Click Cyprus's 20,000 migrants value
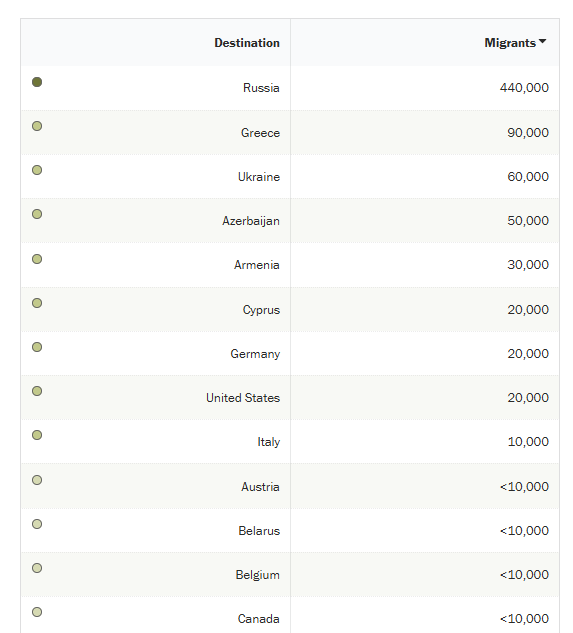573x633 pixels. coord(528,310)
